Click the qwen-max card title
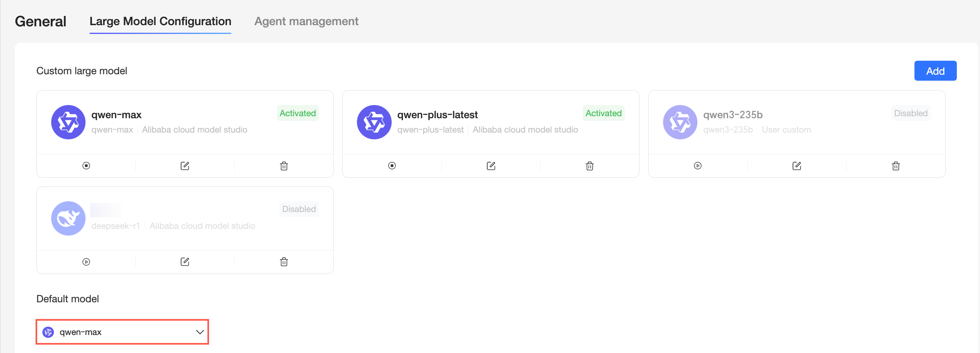 click(x=116, y=115)
